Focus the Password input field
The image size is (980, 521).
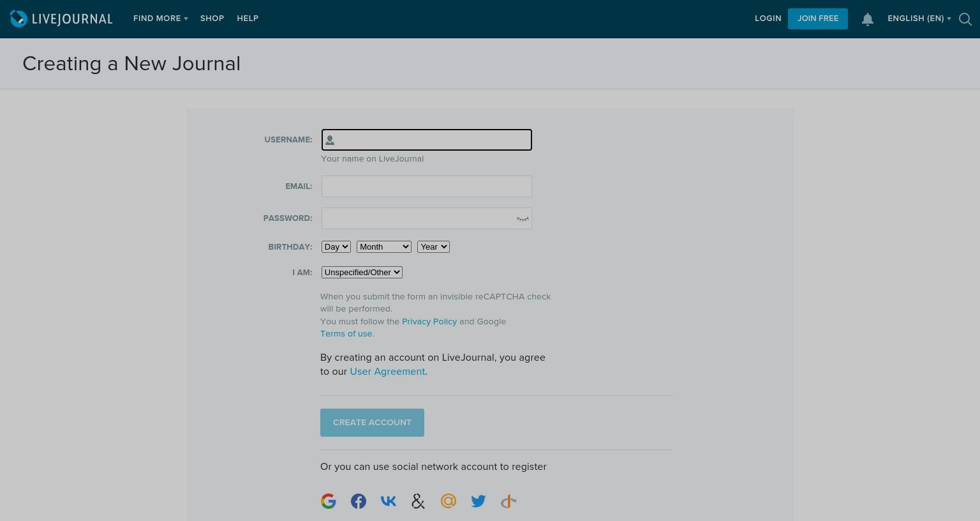pyautogui.click(x=427, y=218)
